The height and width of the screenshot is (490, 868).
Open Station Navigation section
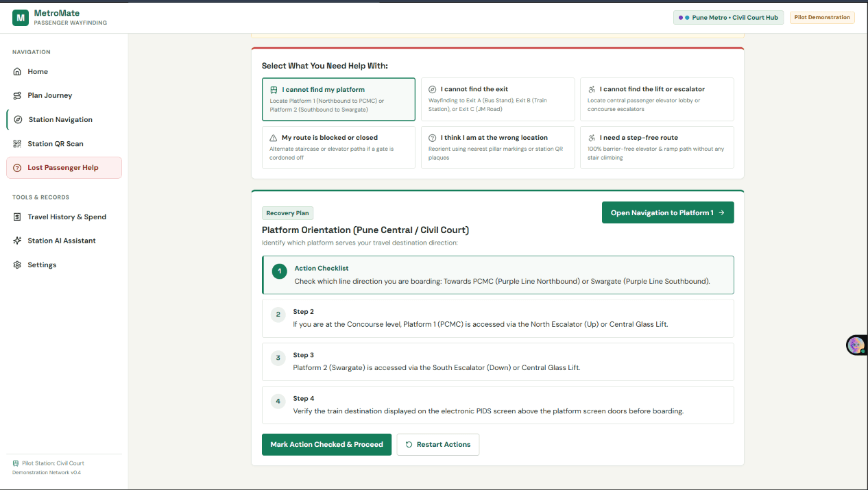click(64, 119)
